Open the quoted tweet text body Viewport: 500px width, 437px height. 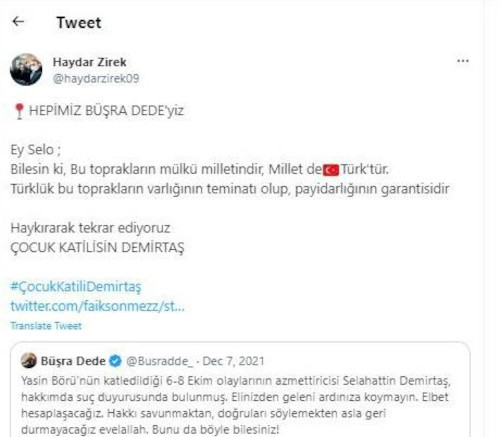click(x=236, y=405)
